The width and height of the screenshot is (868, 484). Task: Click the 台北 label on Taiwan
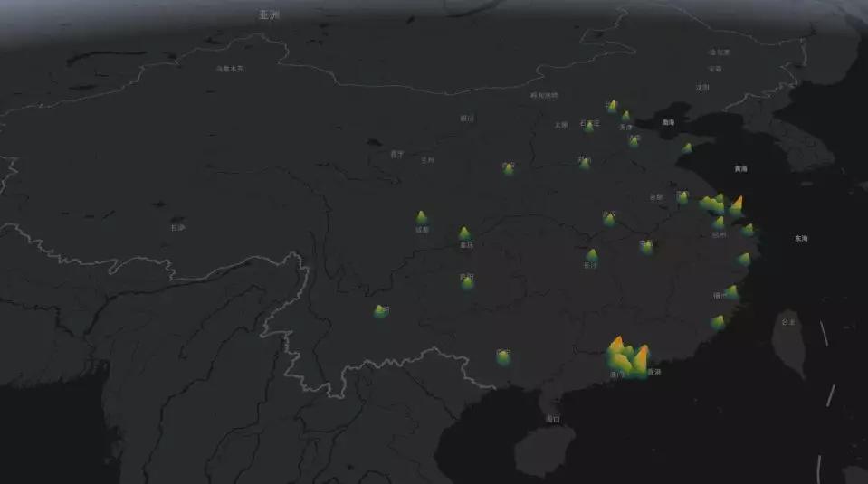point(787,322)
